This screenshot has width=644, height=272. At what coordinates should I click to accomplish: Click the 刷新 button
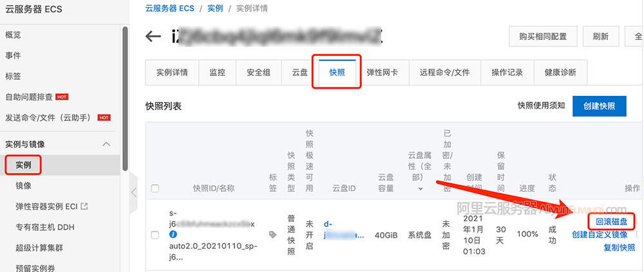(600, 36)
